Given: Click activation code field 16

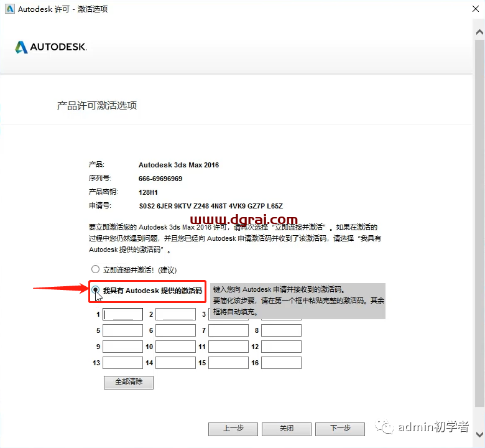Looking at the screenshot, I should click(x=282, y=363).
